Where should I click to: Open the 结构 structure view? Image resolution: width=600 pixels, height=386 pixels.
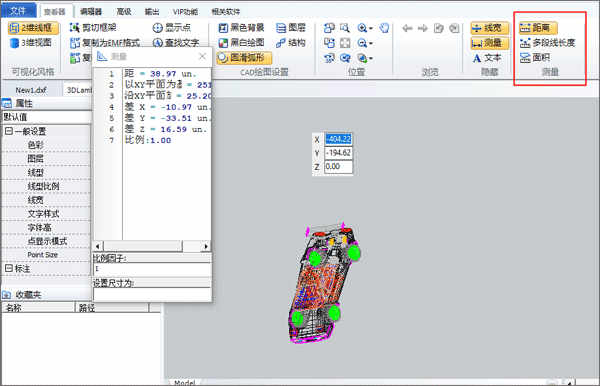pyautogui.click(x=291, y=42)
